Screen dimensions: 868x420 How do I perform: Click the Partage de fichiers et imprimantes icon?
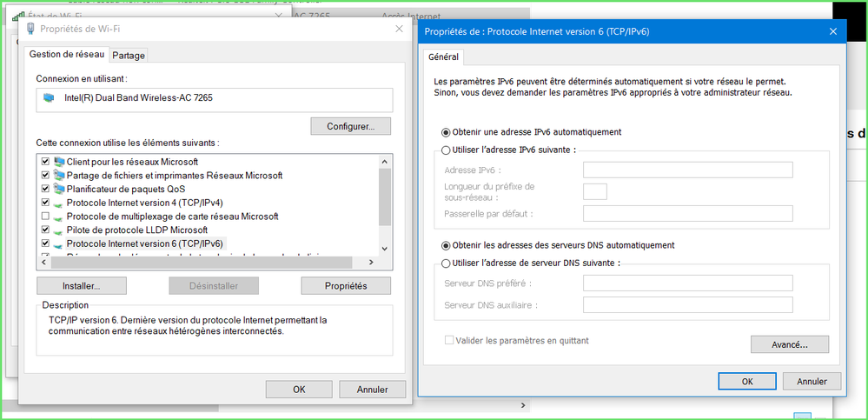tap(59, 176)
